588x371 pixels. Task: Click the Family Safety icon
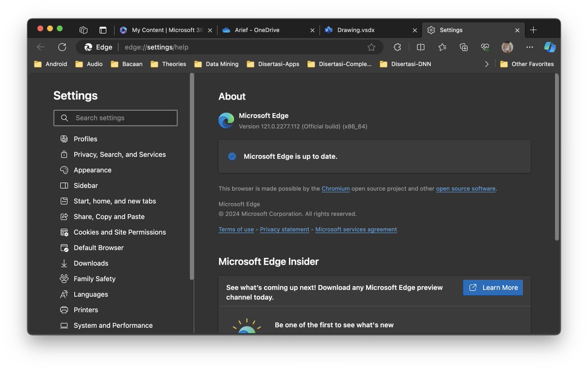[64, 279]
